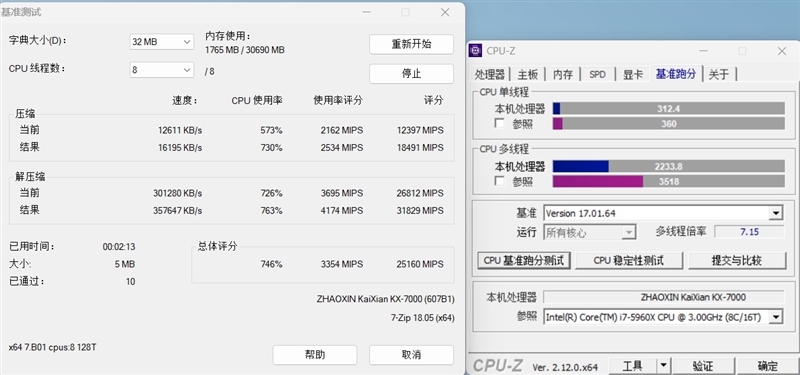Open CPU thread count dropdown showing 8
Screen dimensions: 800x375
pyautogui.click(x=162, y=70)
